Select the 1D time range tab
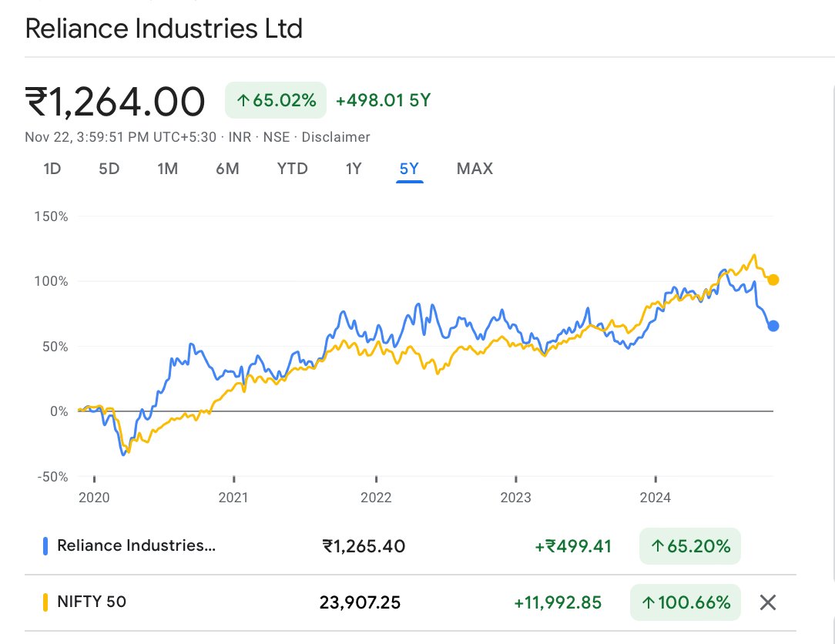This screenshot has height=644, width=835. click(x=52, y=169)
